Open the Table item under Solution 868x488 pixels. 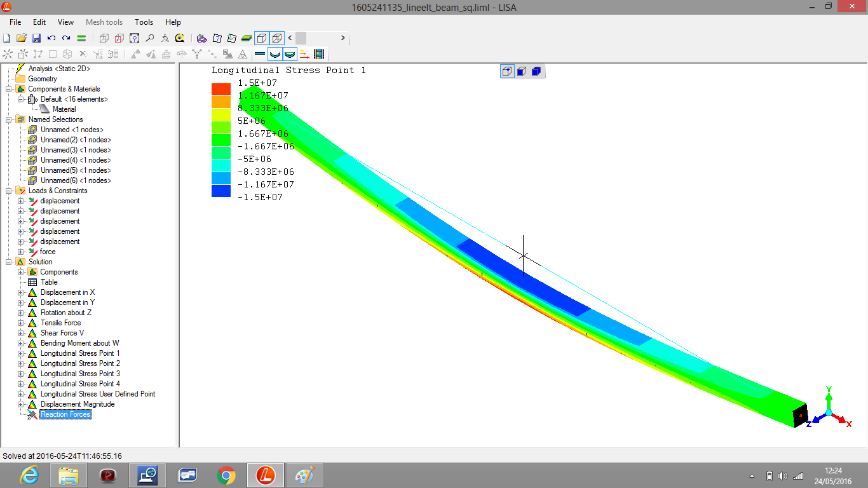(x=49, y=282)
